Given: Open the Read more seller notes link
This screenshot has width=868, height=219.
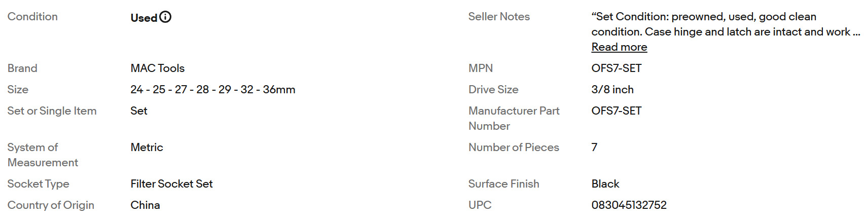Looking at the screenshot, I should pos(619,47).
